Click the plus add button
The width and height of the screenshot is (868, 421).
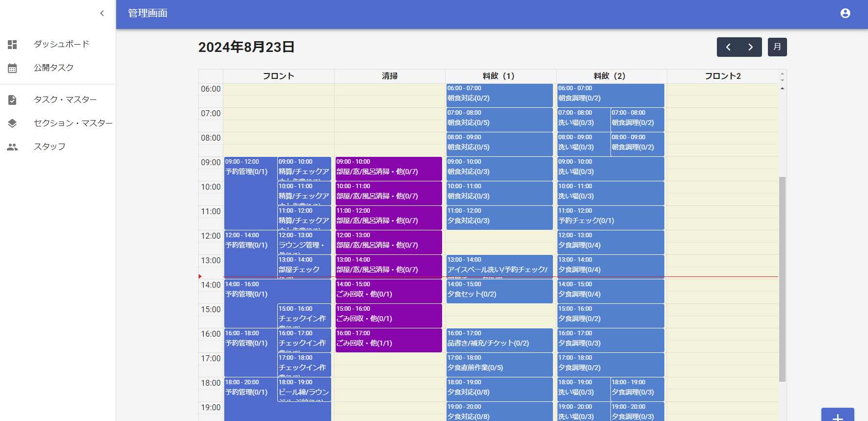(838, 415)
